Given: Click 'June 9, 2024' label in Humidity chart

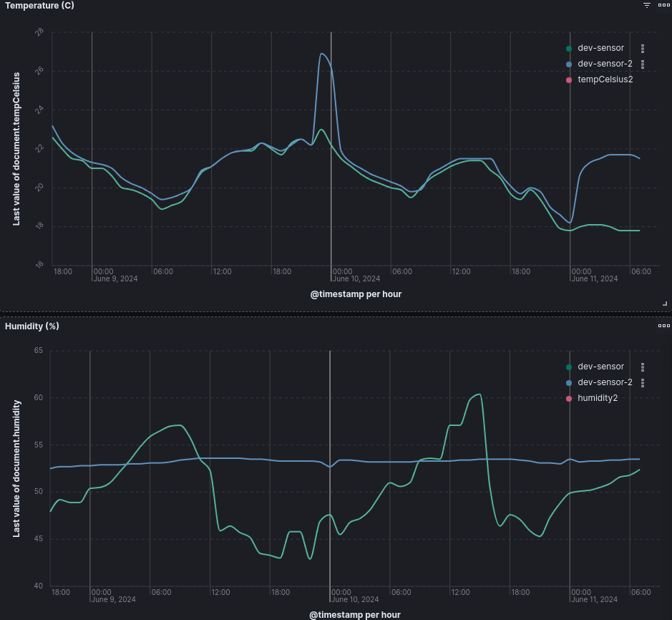Looking at the screenshot, I should 114,599.
